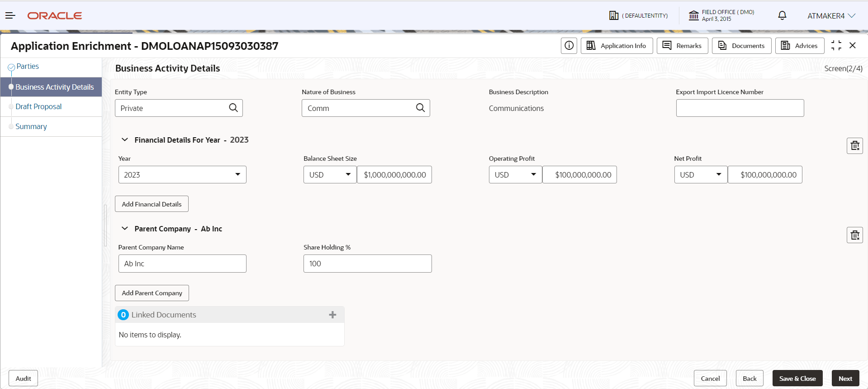The image size is (868, 389).
Task: Open the Operating Profit currency dropdown
Action: (515, 175)
